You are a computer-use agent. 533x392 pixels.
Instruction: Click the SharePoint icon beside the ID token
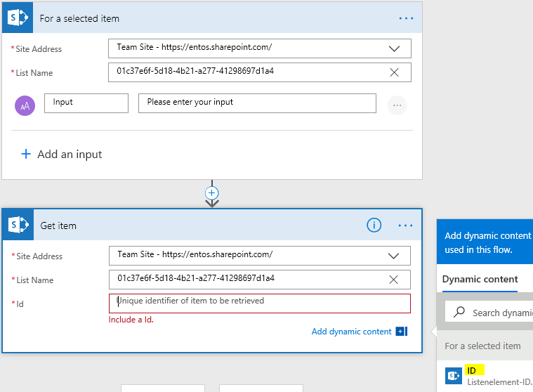[x=454, y=376]
